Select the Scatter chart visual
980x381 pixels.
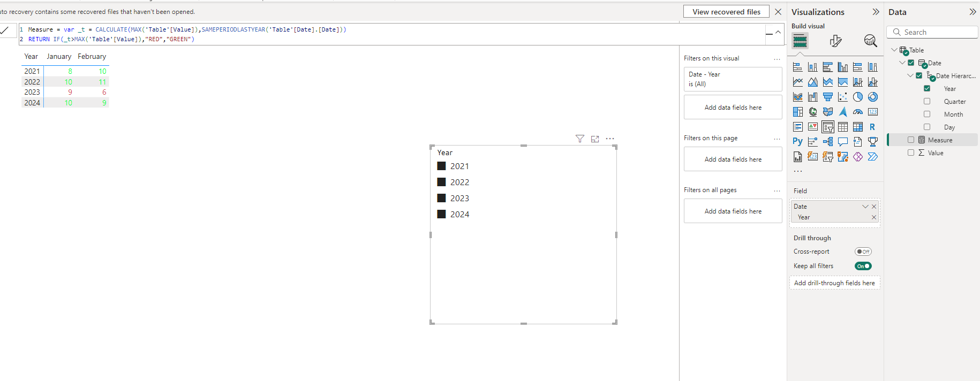(x=842, y=97)
